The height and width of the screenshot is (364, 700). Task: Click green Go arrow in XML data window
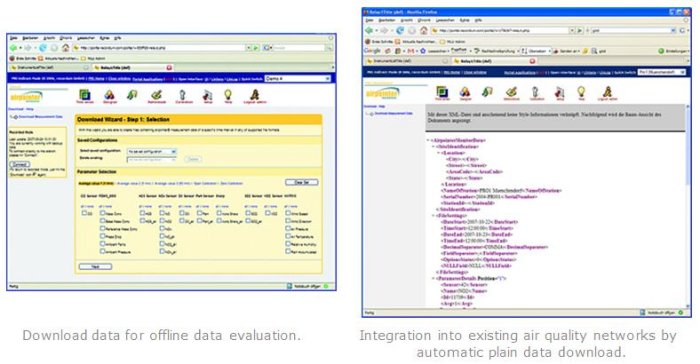pyautogui.click(x=580, y=30)
